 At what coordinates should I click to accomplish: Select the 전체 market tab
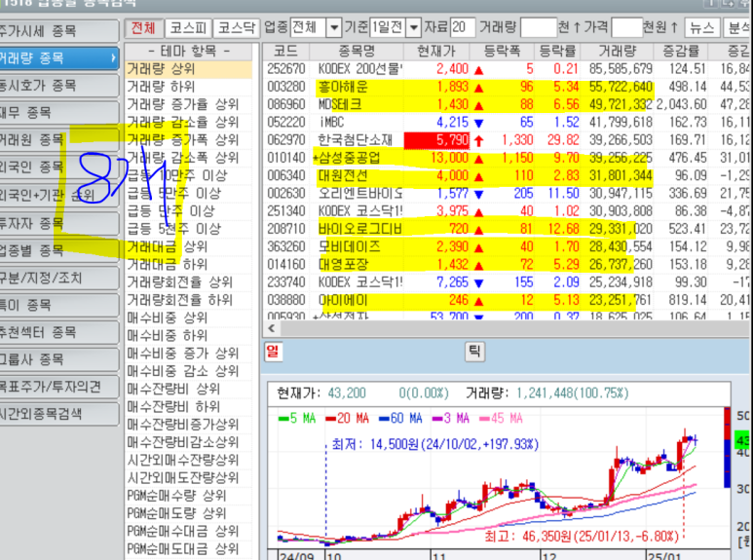(143, 28)
